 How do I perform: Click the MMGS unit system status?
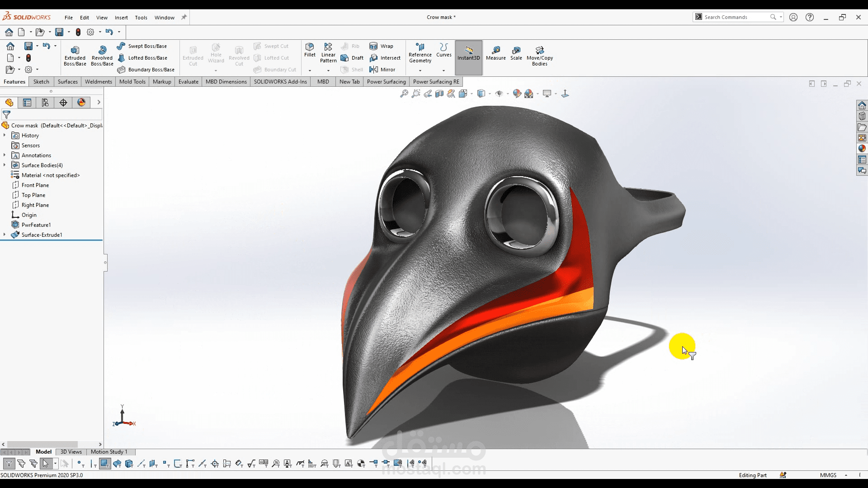[x=828, y=475]
